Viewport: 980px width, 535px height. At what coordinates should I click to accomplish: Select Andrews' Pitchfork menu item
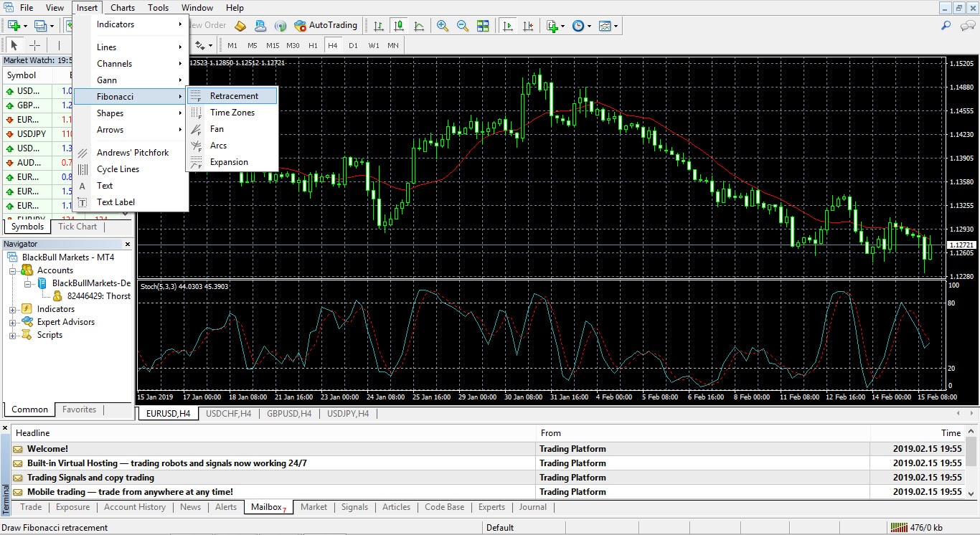tap(131, 153)
